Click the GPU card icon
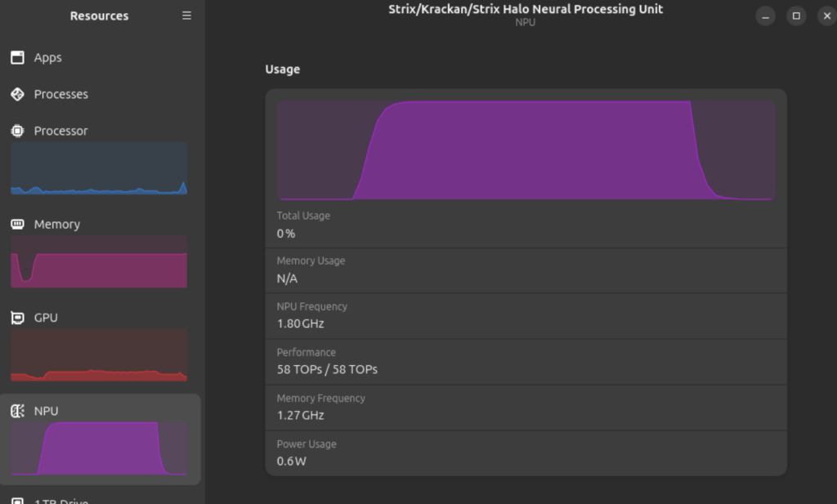Viewport: 837px width, 504px height. coord(18,317)
